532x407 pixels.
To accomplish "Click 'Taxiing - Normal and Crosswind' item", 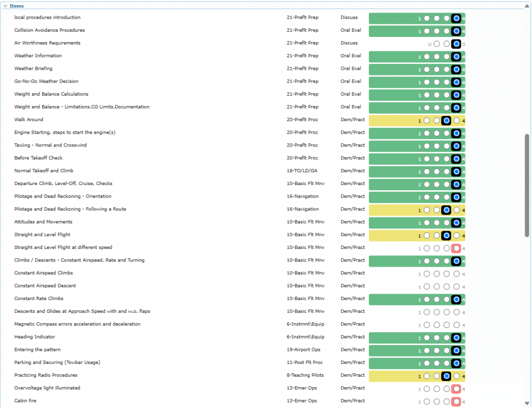I will 50,145.
